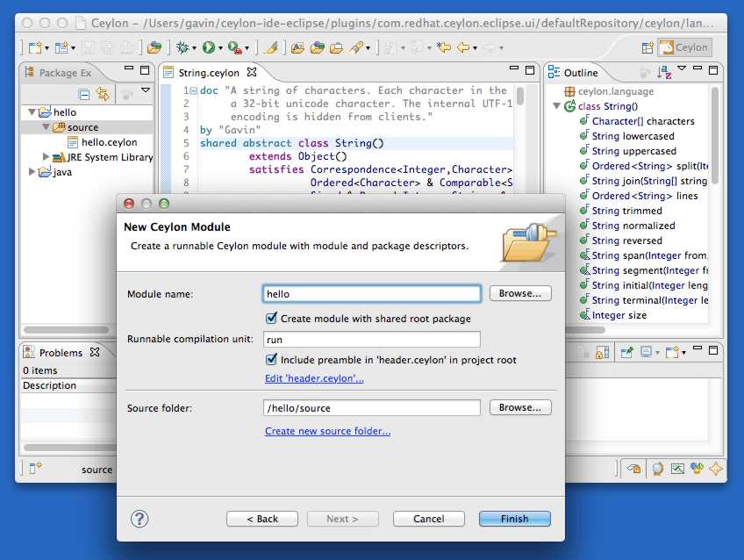
Task: Open the Package Explorer view menu arrow
Action: pos(146,90)
